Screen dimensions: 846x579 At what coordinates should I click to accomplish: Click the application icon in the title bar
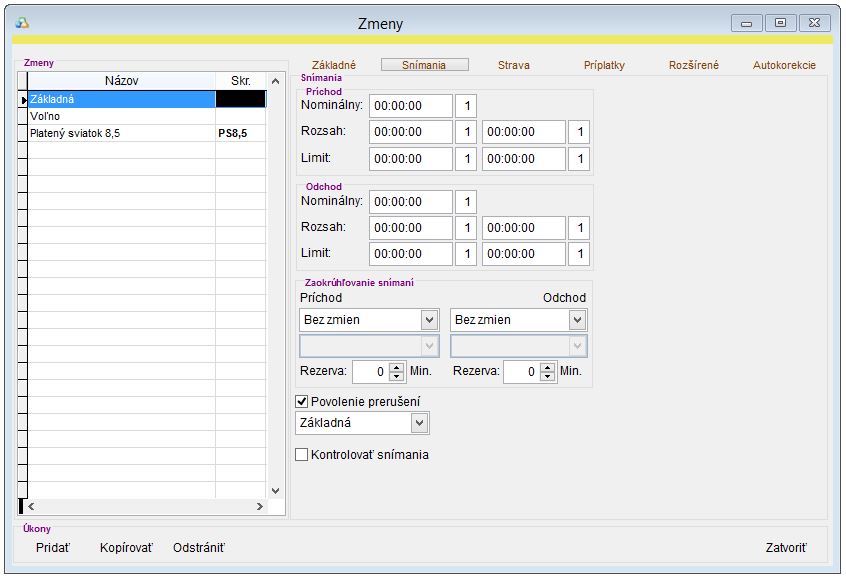(22, 23)
